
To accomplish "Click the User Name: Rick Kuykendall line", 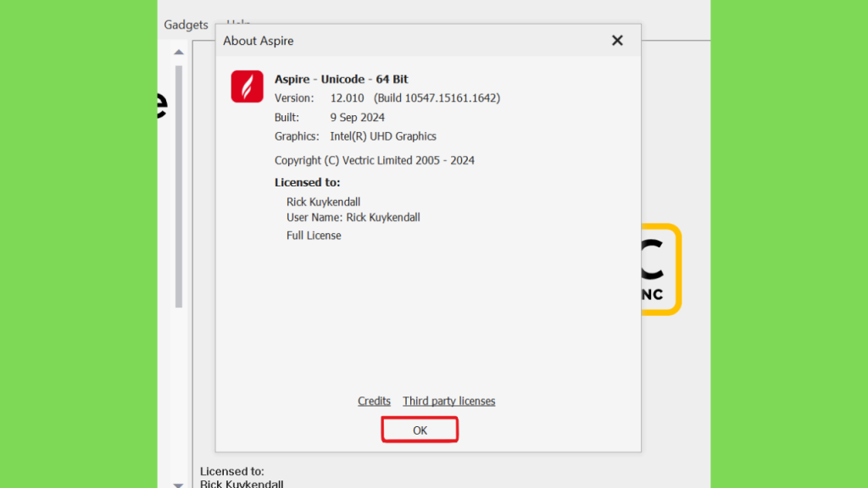I will (x=353, y=218).
